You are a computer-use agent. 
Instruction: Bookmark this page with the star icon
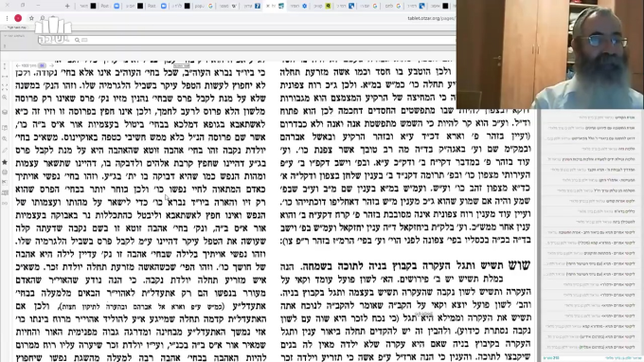(31, 18)
